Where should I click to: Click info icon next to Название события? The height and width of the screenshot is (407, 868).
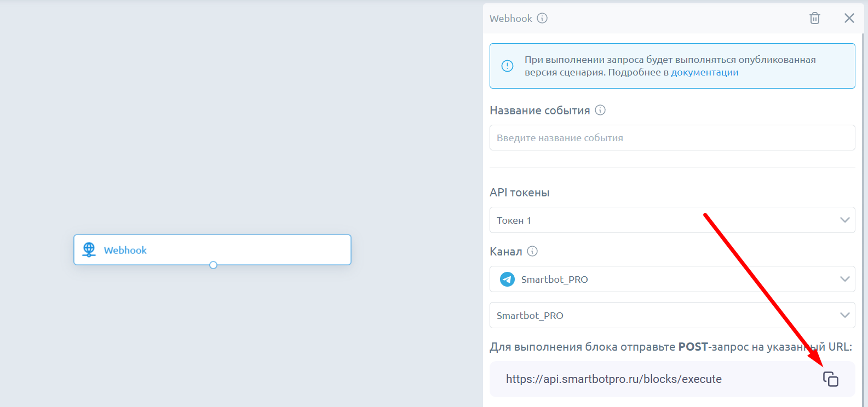600,110
